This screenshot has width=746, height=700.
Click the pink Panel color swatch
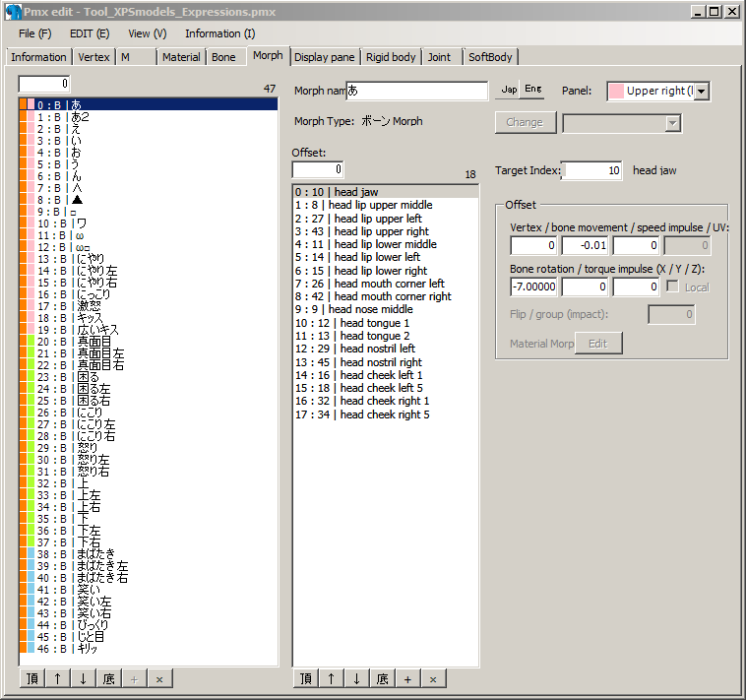tap(616, 91)
